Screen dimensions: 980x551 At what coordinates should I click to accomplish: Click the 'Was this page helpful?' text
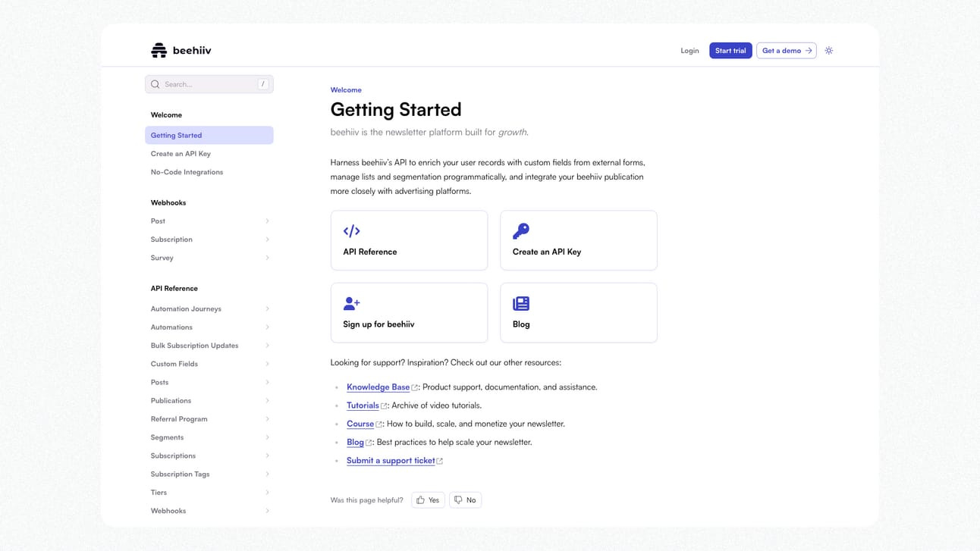(367, 500)
